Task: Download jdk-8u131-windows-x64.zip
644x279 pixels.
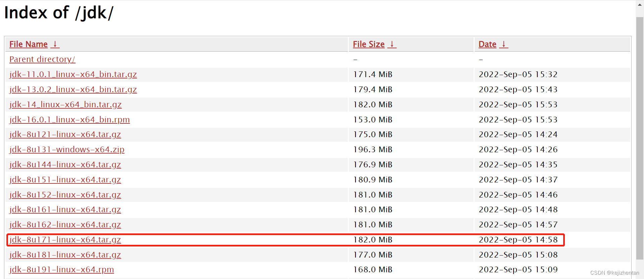Action: tap(67, 150)
